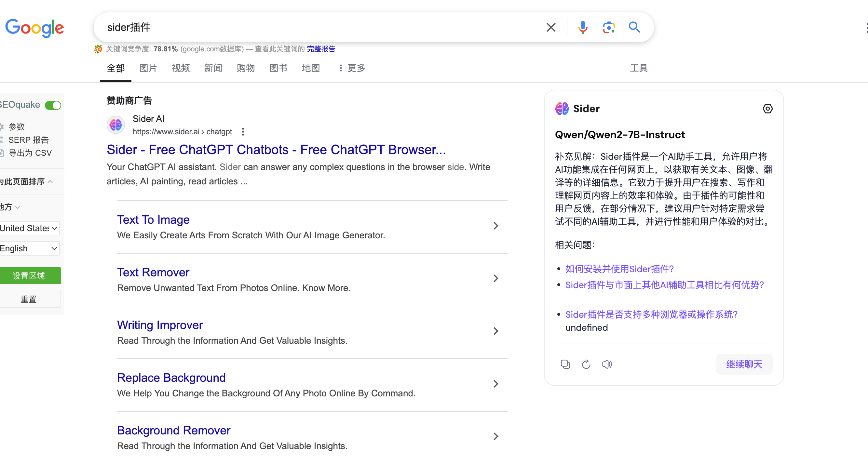This screenshot has height=465, width=868.
Task: Click the 继续聊天 button
Action: coord(744,364)
